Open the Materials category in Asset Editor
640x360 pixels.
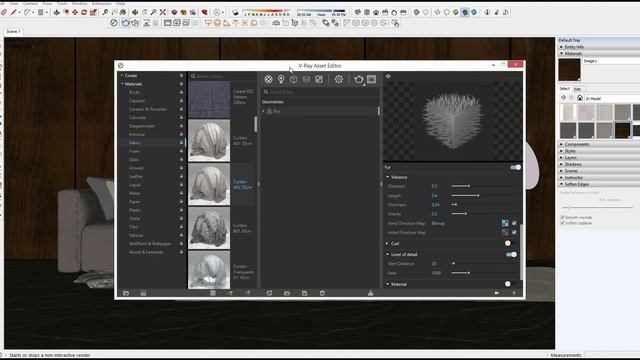(x=268, y=79)
